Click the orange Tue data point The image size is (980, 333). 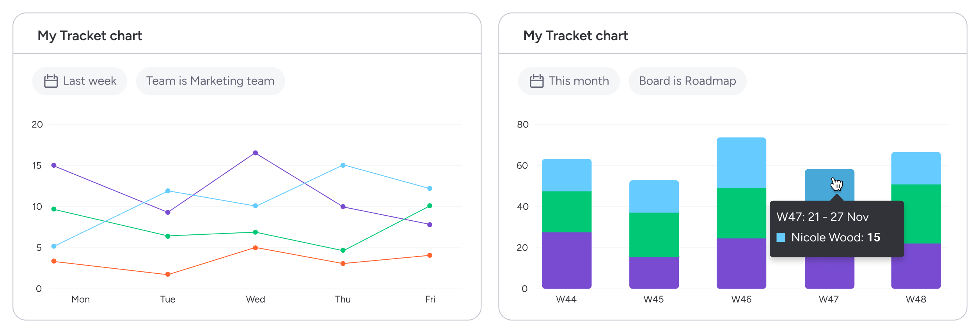168,274
